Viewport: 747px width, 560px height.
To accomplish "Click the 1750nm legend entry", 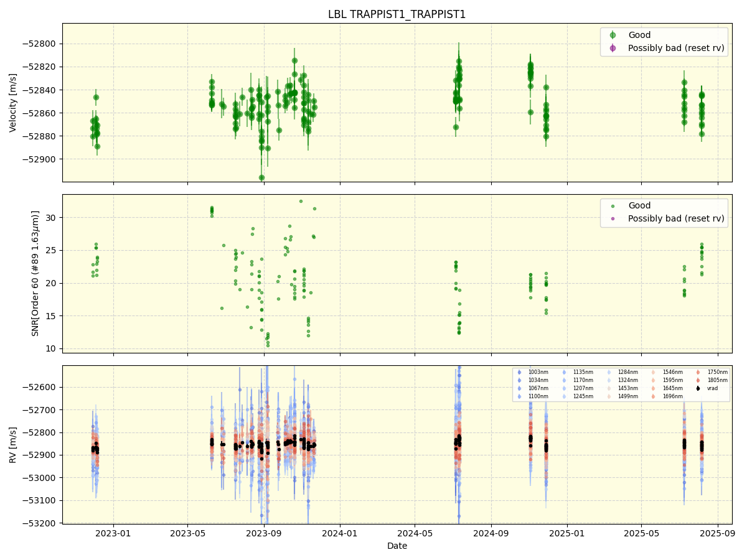I will click(x=712, y=372).
